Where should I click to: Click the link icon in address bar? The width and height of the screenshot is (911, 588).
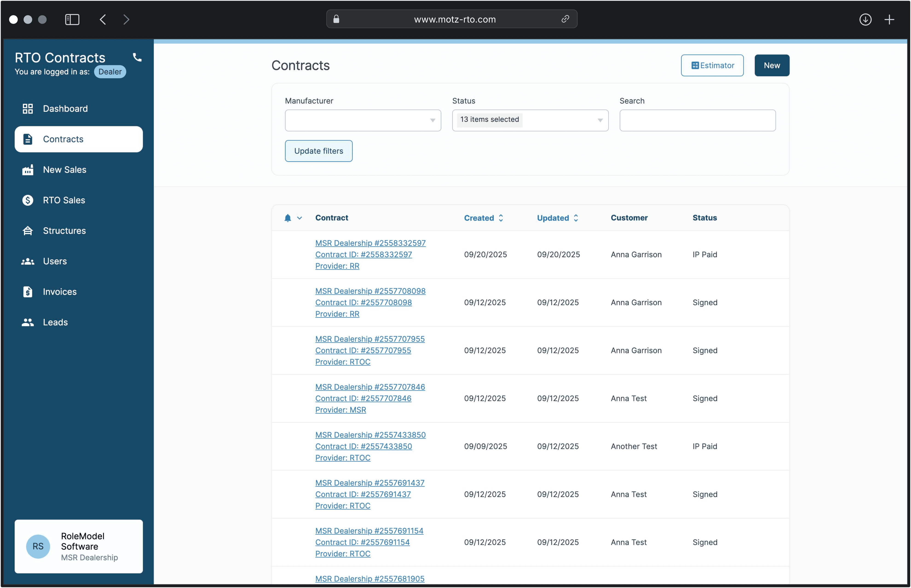tap(565, 19)
